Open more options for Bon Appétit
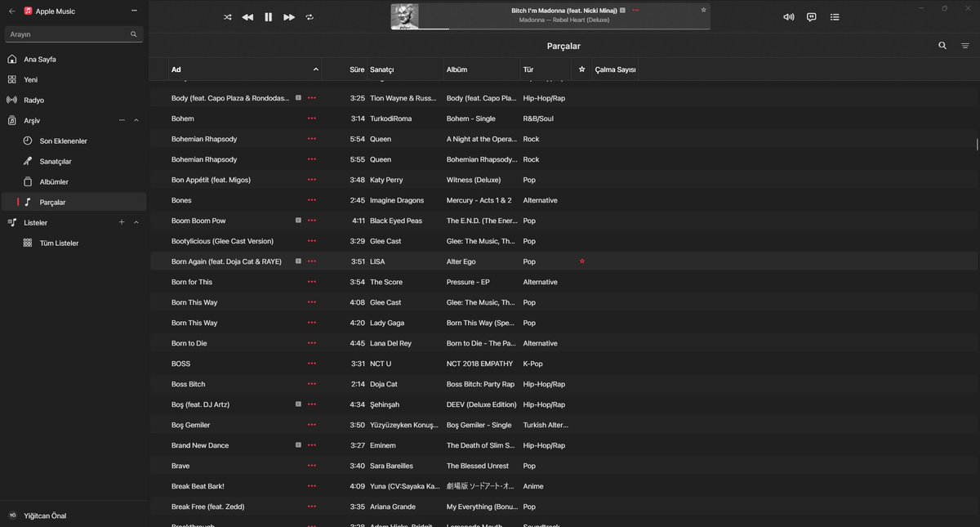 311,180
